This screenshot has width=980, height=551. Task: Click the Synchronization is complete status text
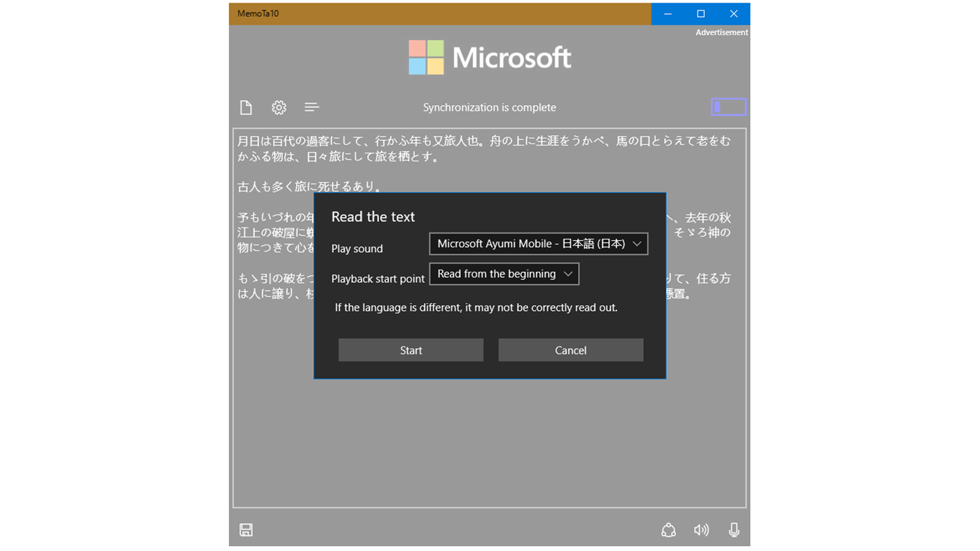(x=489, y=107)
